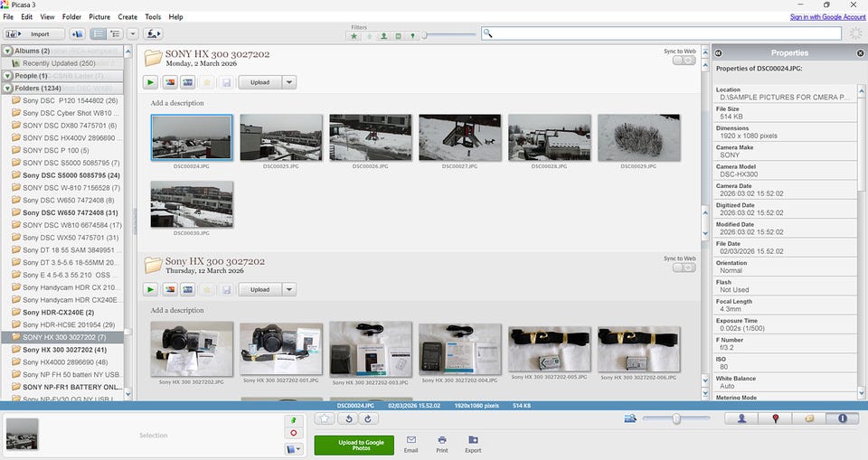Image resolution: width=868 pixels, height=460 pixels.
Task: Click Upload button for the 12 March folder
Action: pos(260,289)
